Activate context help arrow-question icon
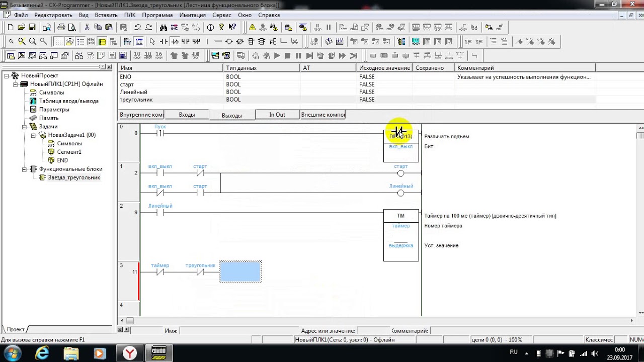 click(x=232, y=27)
